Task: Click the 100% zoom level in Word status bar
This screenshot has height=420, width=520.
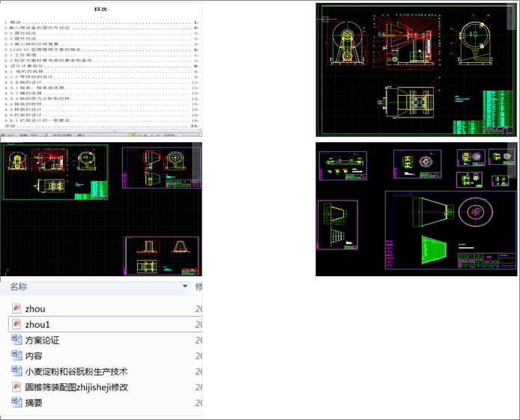Action: point(169,136)
